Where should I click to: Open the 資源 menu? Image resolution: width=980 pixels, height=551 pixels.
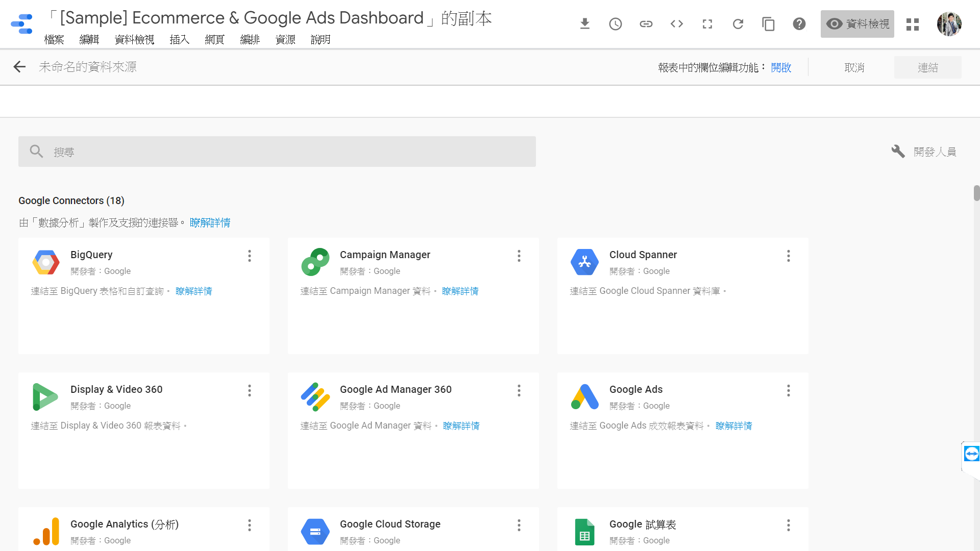click(x=285, y=40)
